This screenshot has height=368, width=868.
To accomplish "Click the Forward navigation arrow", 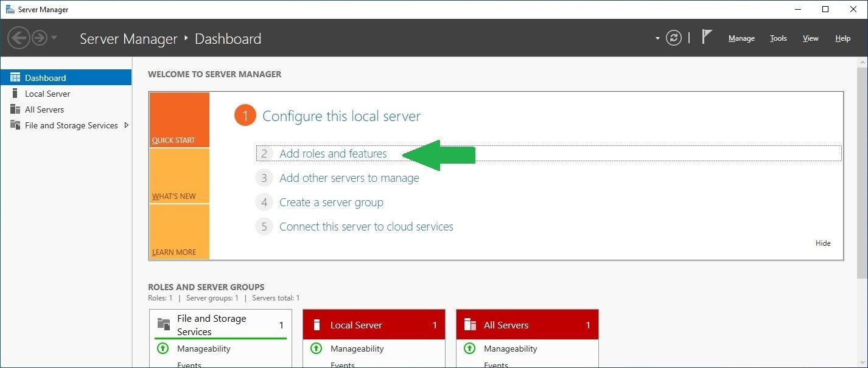I will point(40,38).
